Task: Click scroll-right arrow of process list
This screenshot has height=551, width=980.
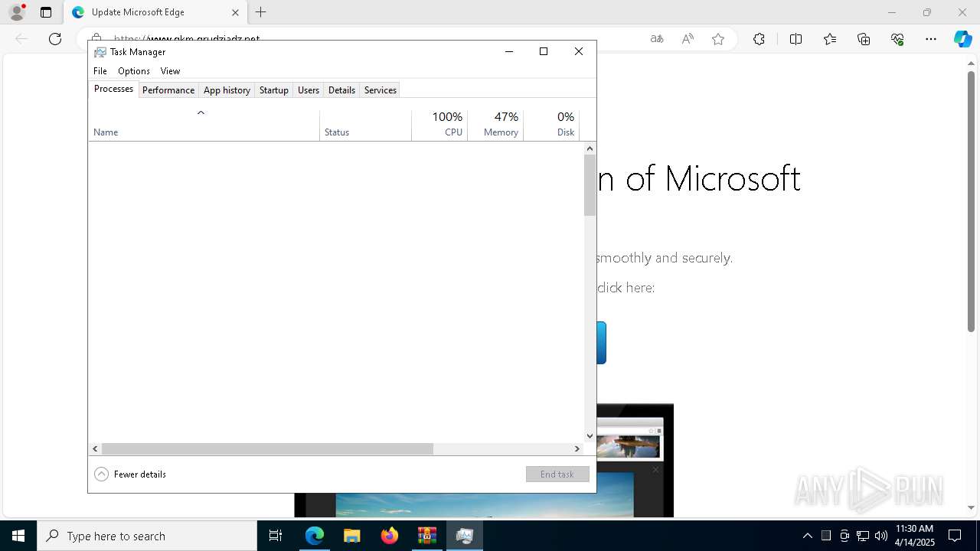Action: pos(577,448)
